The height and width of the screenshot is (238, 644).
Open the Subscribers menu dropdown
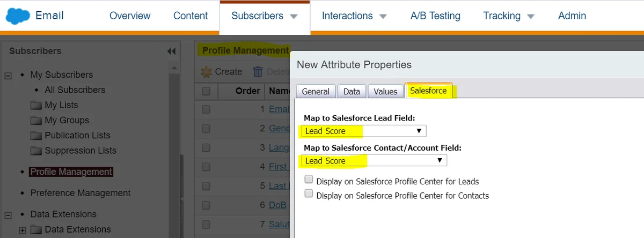[x=294, y=17]
